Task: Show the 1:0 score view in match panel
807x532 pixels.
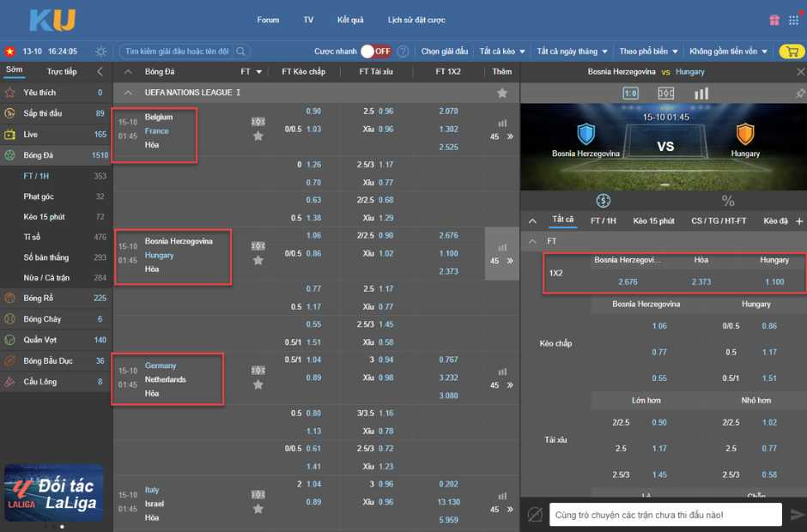Action: point(630,94)
